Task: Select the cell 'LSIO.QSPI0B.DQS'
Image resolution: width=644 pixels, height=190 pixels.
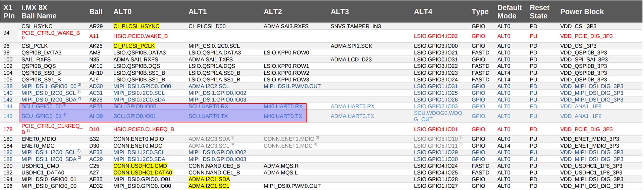Action: tap(137, 66)
